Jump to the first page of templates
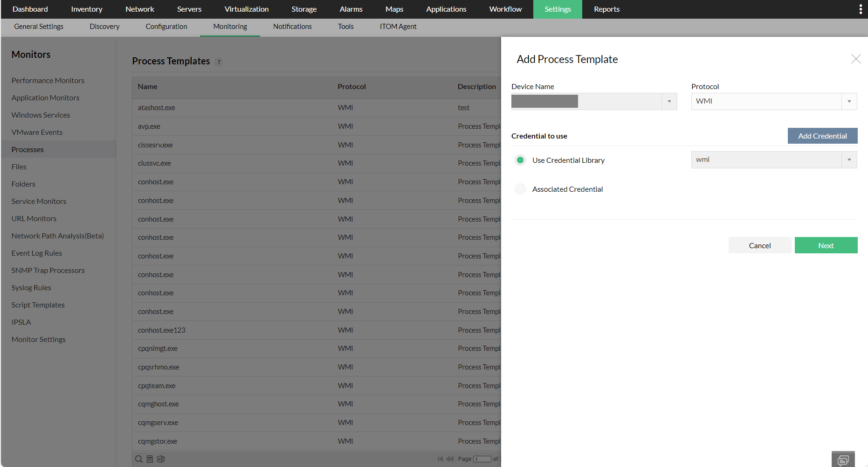This screenshot has height=467, width=868. [x=440, y=459]
